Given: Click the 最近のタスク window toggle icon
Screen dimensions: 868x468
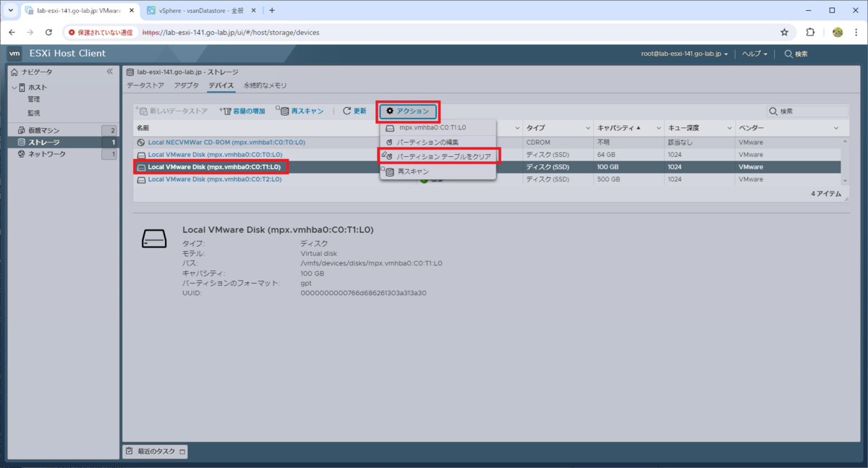Looking at the screenshot, I should [x=182, y=452].
